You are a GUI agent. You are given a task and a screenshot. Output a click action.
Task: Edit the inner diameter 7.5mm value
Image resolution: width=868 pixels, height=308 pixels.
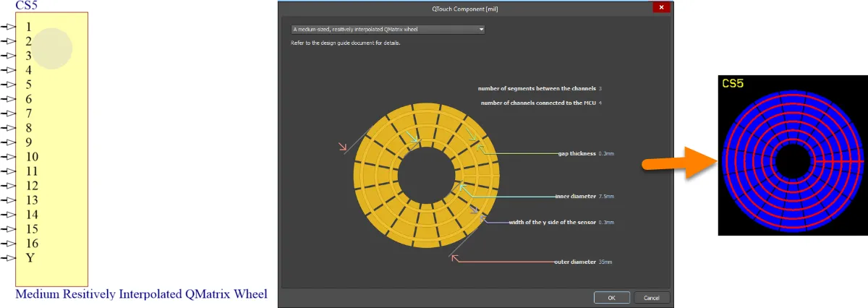[606, 196]
